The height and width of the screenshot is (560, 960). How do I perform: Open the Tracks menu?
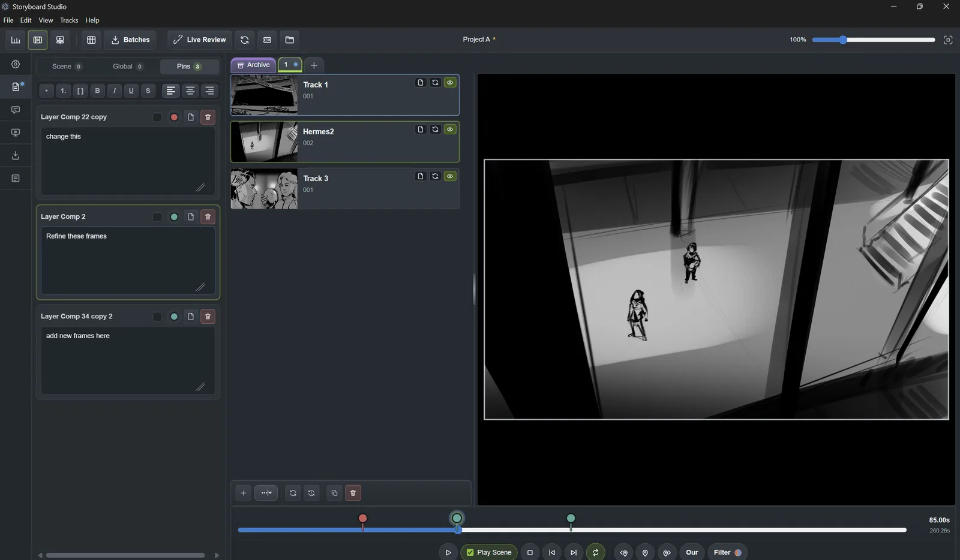(x=69, y=20)
